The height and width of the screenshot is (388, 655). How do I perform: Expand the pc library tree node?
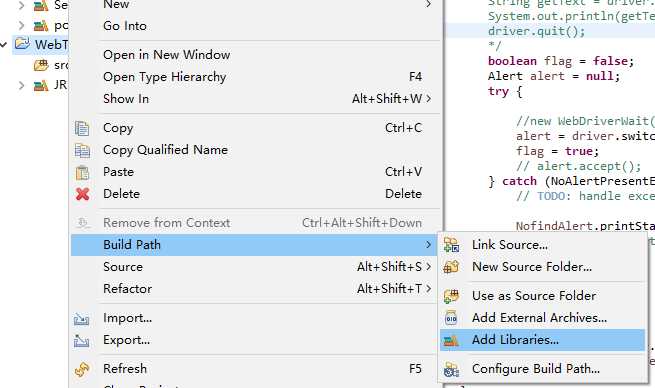pyautogui.click(x=21, y=26)
